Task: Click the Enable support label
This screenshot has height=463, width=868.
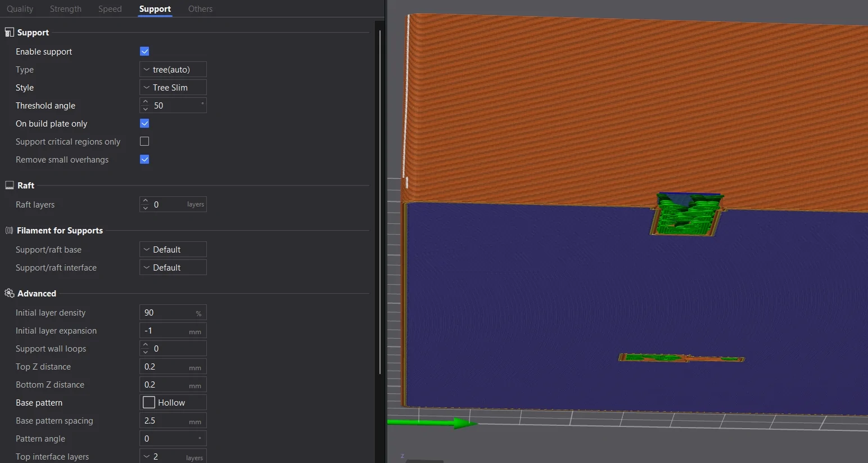Action: [x=44, y=52]
